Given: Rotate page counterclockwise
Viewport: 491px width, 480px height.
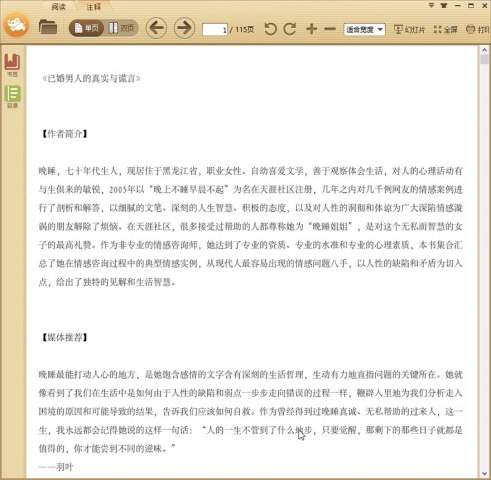Looking at the screenshot, I should point(270,29).
